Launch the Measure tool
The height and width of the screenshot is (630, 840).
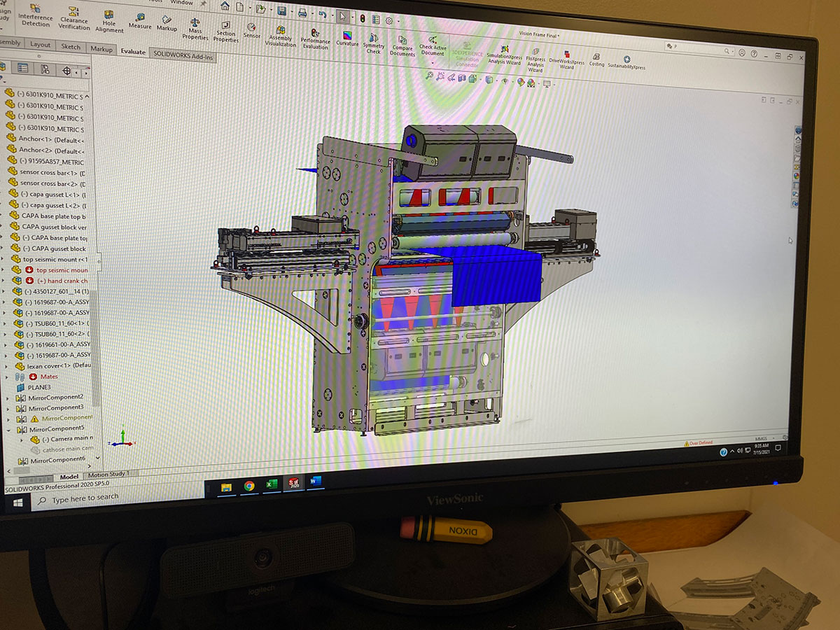pos(140,20)
